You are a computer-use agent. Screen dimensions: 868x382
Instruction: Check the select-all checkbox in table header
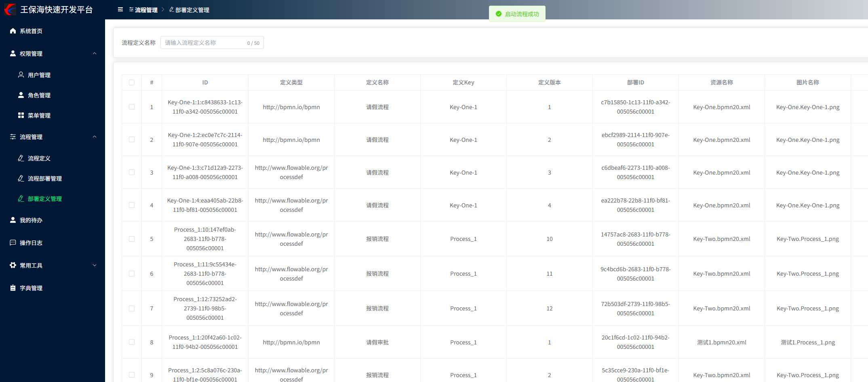point(132,82)
